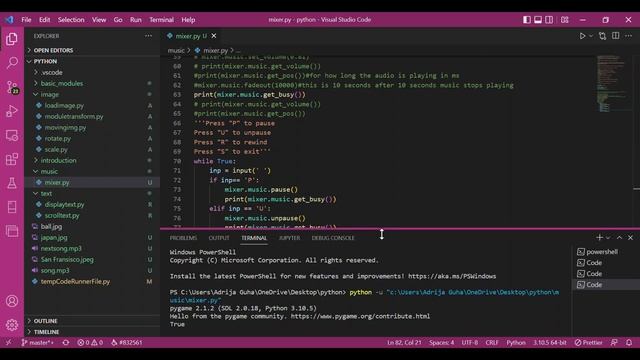The width and height of the screenshot is (640, 360).
Task: Open changes compare icon in editor toolbar
Action: pyautogui.click(x=602, y=36)
